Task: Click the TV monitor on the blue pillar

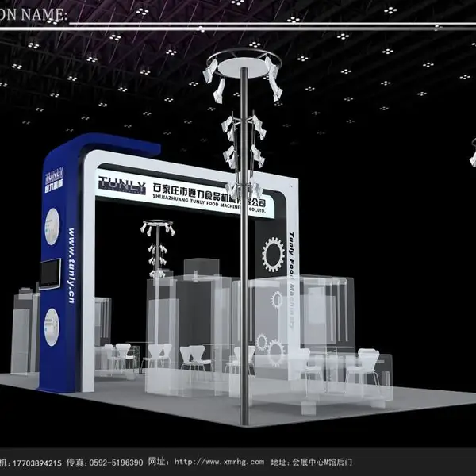Action: [x=50, y=274]
